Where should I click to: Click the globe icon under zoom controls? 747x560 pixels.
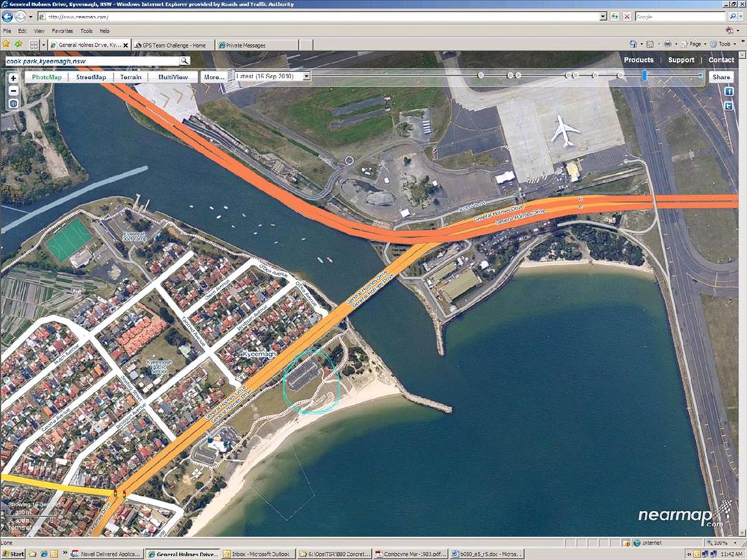point(13,103)
